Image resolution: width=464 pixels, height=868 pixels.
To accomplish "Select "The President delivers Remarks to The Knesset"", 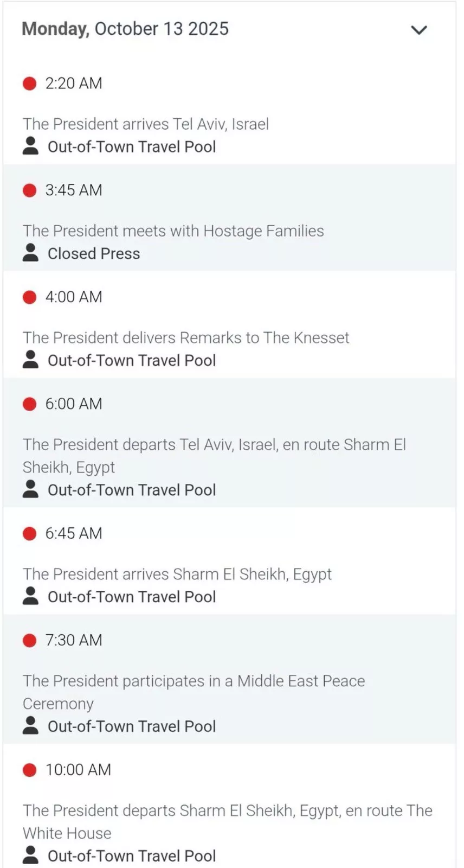I will point(186,338).
